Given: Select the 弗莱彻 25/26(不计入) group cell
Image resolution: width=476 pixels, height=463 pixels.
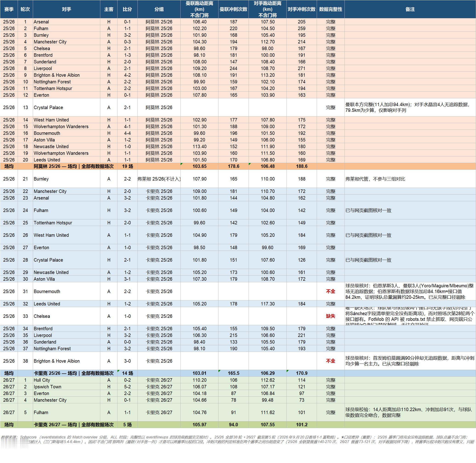Looking at the screenshot, I should [x=159, y=179].
